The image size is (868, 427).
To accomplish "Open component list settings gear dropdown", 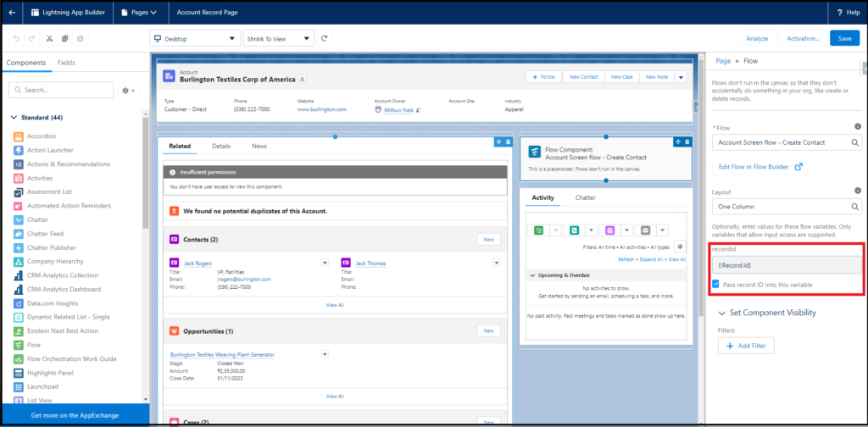I will 129,90.
